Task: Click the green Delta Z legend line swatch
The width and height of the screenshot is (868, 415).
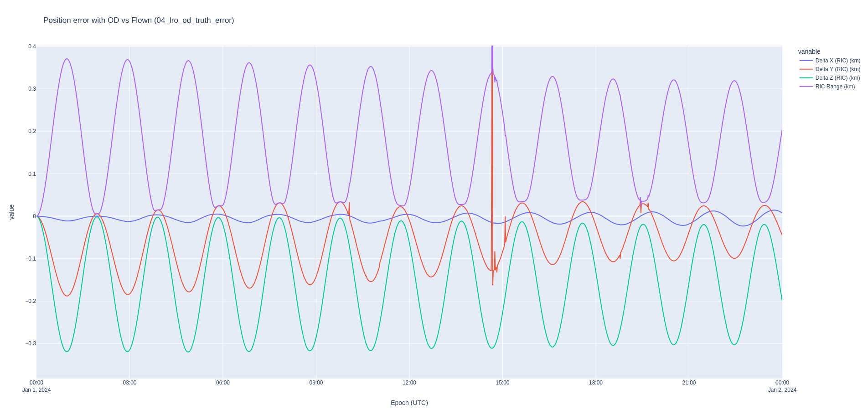Action: click(x=806, y=78)
